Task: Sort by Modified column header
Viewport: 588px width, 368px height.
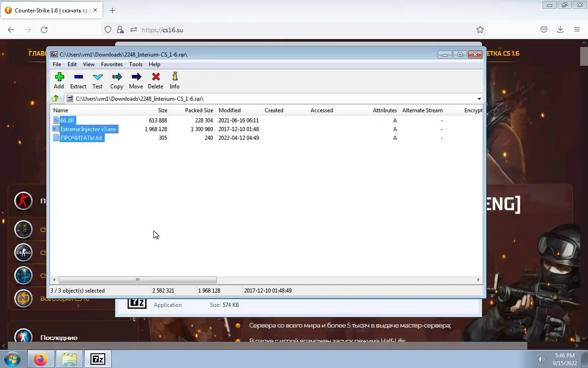Action: tap(238, 110)
